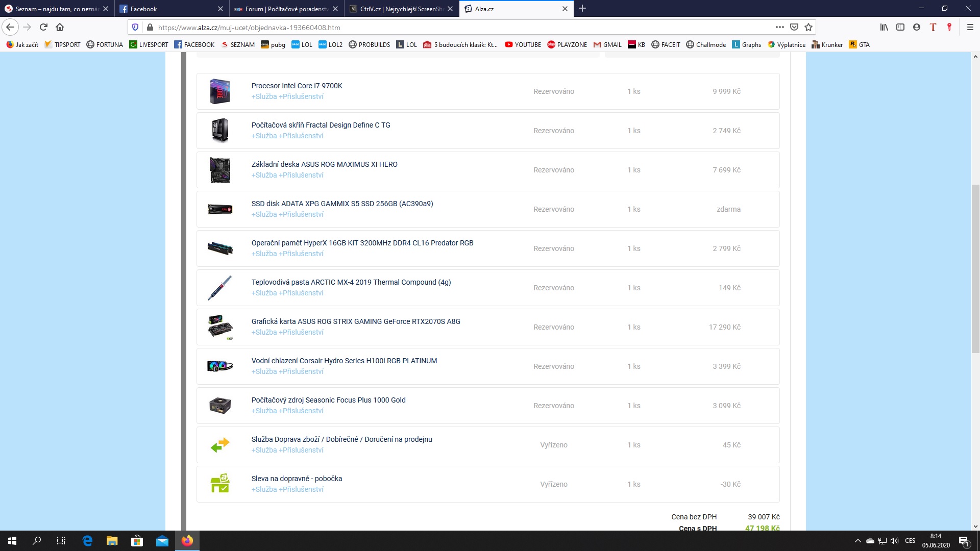Image resolution: width=980 pixels, height=551 pixels.
Task: Click the ASUS MAXIMUS motherboard thumbnail
Action: point(220,170)
